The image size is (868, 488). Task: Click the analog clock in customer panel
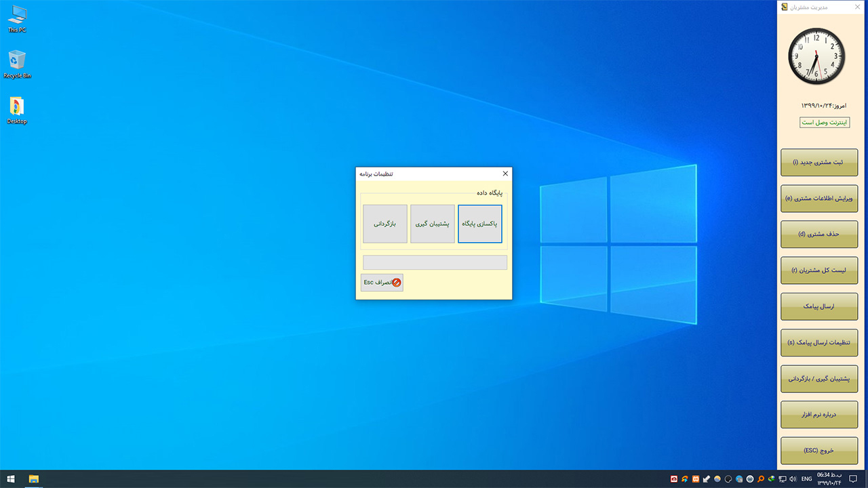click(816, 56)
